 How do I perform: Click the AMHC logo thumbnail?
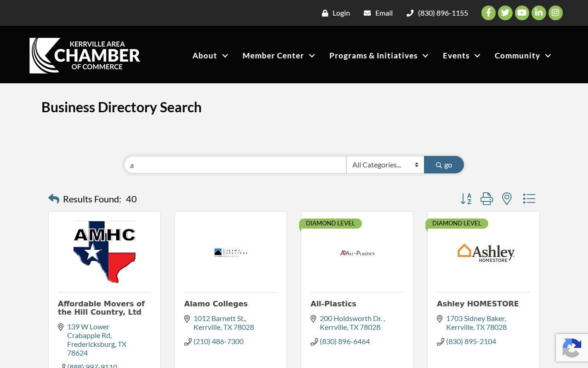pyautogui.click(x=104, y=252)
